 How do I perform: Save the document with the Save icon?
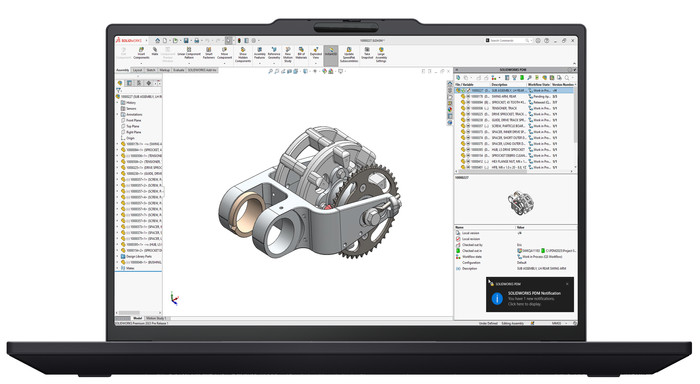click(186, 40)
